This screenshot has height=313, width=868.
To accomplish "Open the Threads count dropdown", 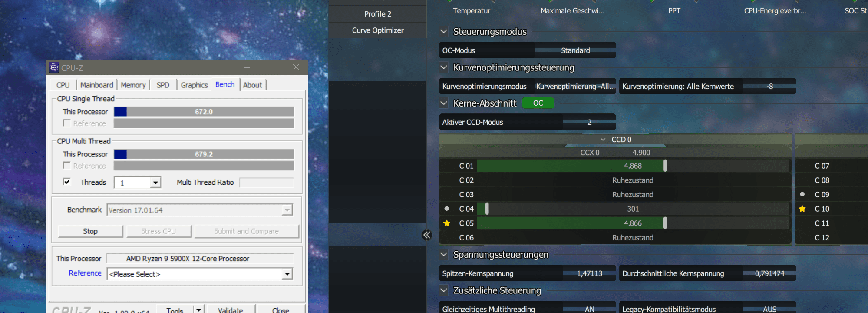I will pyautogui.click(x=155, y=183).
